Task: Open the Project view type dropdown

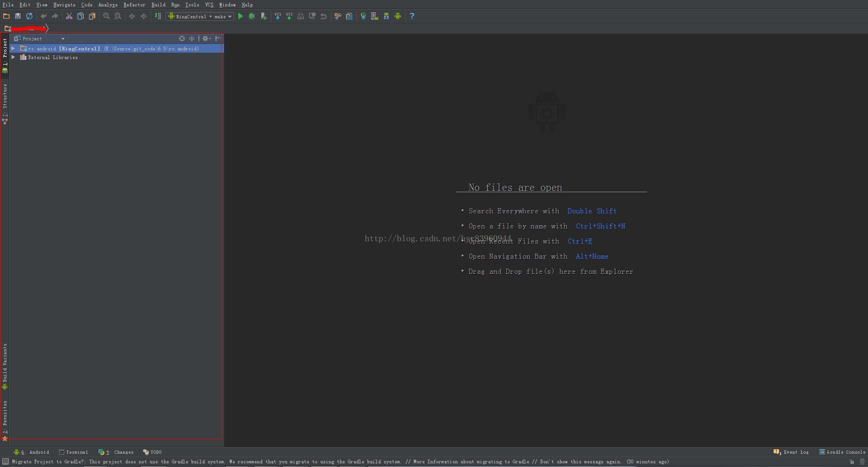Action: (x=40, y=38)
